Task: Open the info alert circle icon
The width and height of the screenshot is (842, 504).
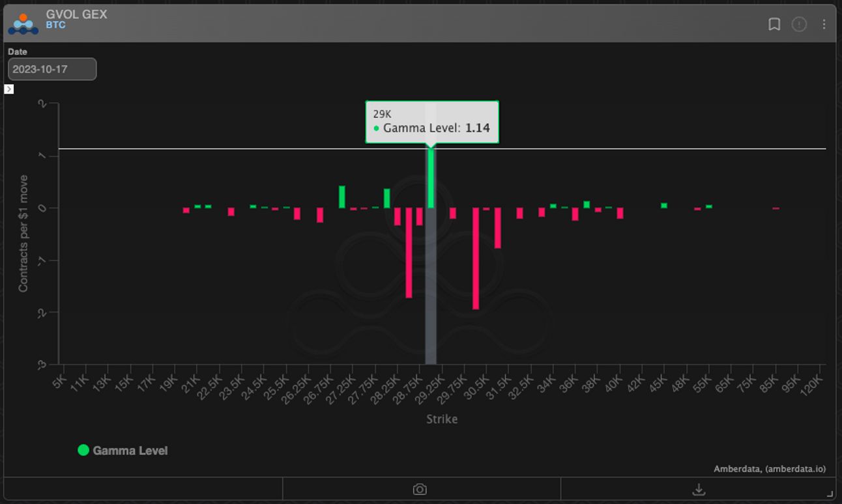Action: pos(799,24)
